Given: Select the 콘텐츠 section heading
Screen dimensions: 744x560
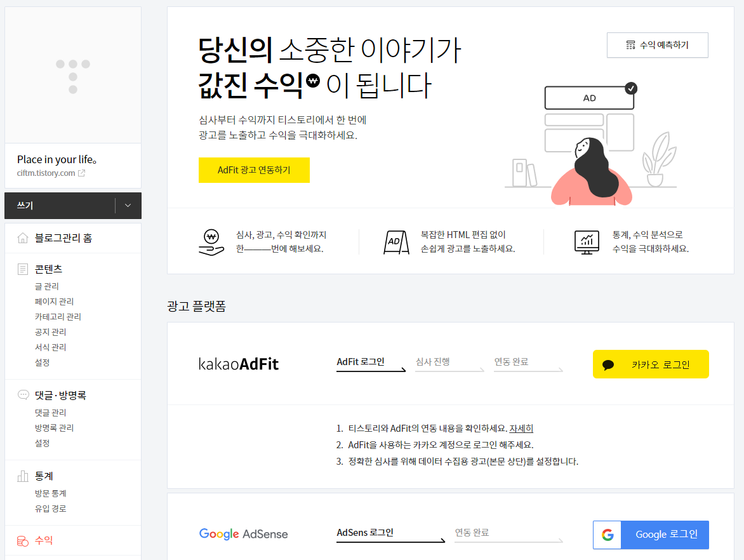Looking at the screenshot, I should click(48, 269).
